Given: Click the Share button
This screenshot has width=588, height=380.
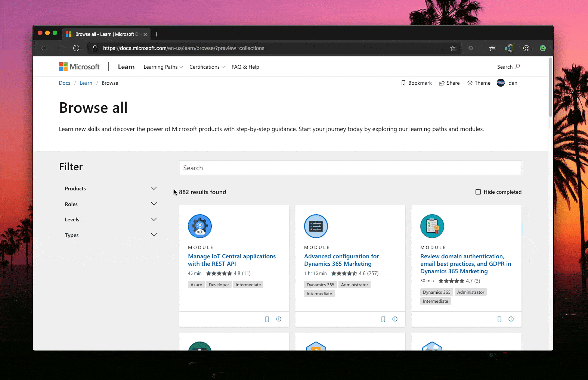Looking at the screenshot, I should click(449, 83).
